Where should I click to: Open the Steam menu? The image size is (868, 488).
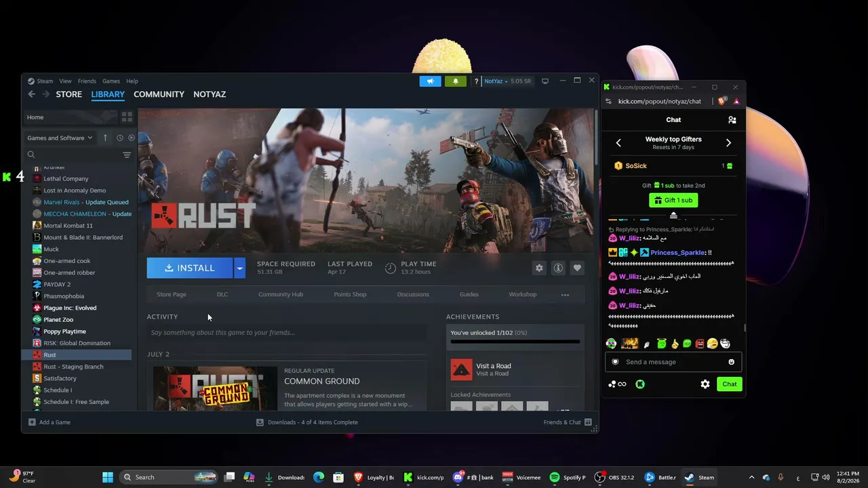(45, 81)
